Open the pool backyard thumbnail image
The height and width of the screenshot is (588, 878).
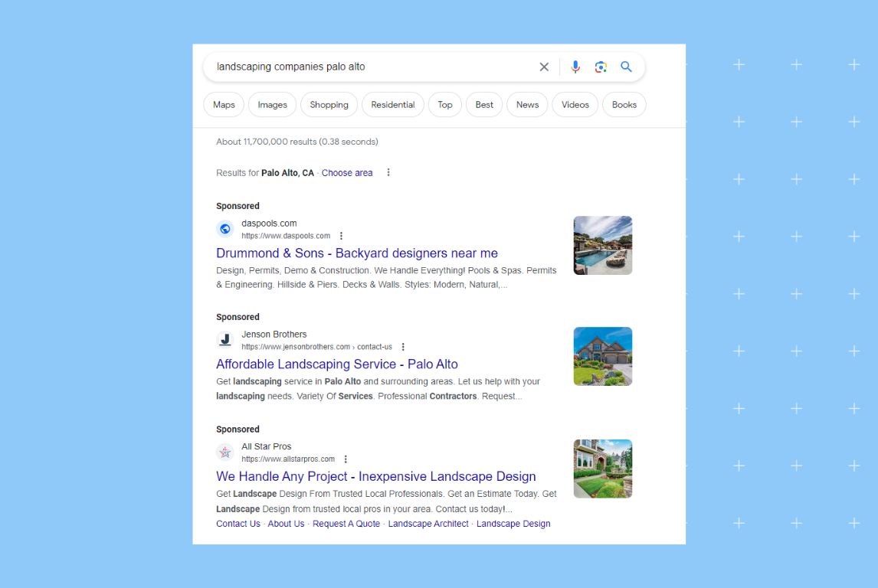point(602,245)
